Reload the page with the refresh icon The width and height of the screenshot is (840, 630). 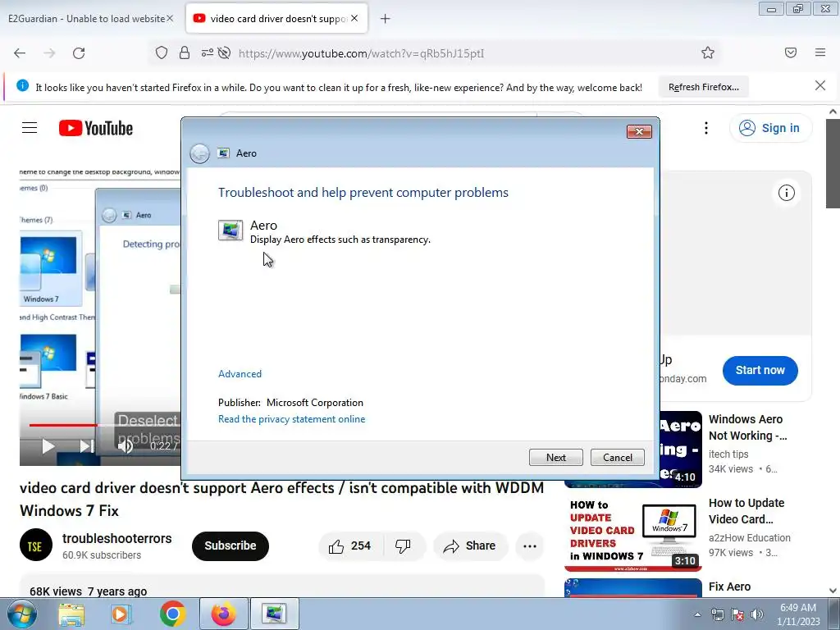coord(79,53)
